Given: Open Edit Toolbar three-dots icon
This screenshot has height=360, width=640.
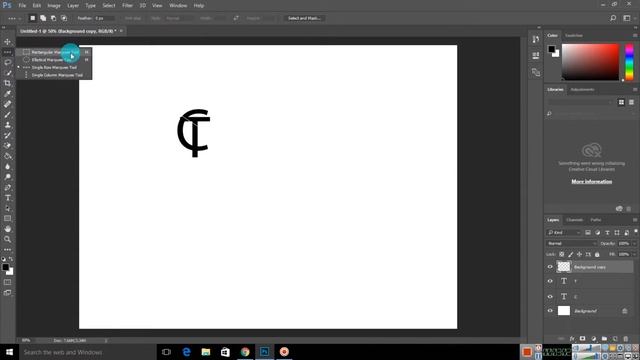Looking at the screenshot, I should pyautogui.click(x=7, y=249).
